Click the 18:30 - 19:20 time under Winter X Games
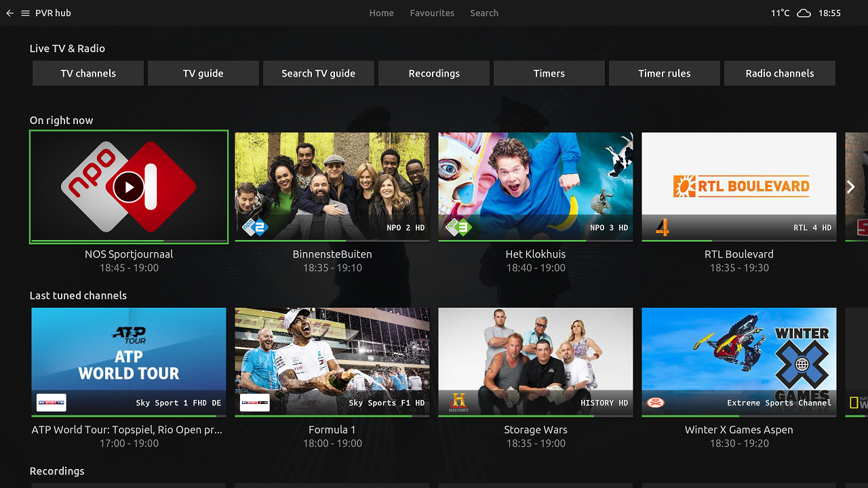The height and width of the screenshot is (488, 868). point(739,443)
